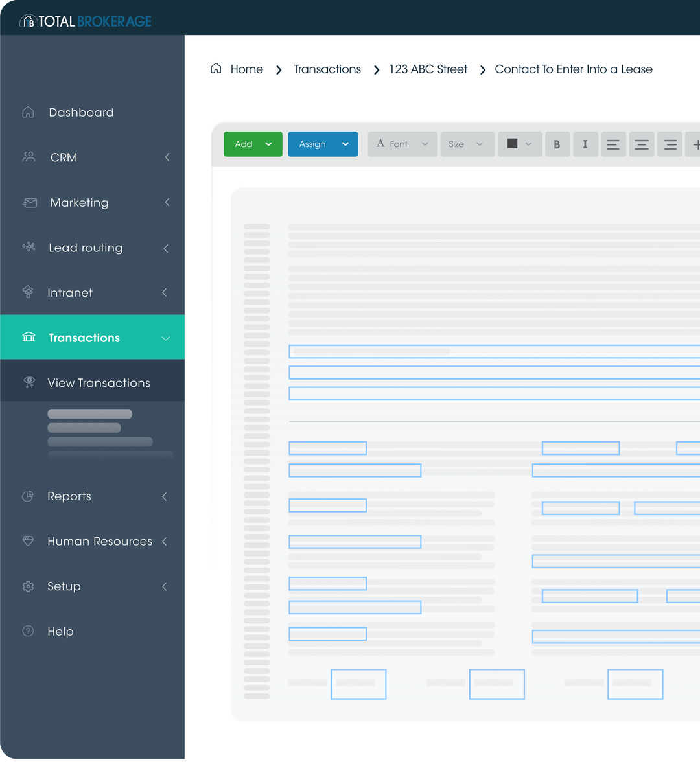Enable right text alignment
The width and height of the screenshot is (700, 762).
[670, 144]
